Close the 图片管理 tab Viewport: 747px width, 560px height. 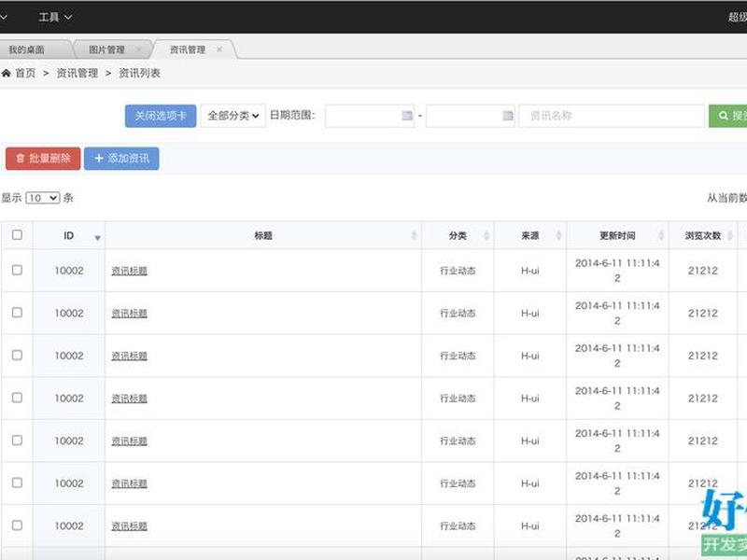[x=138, y=49]
